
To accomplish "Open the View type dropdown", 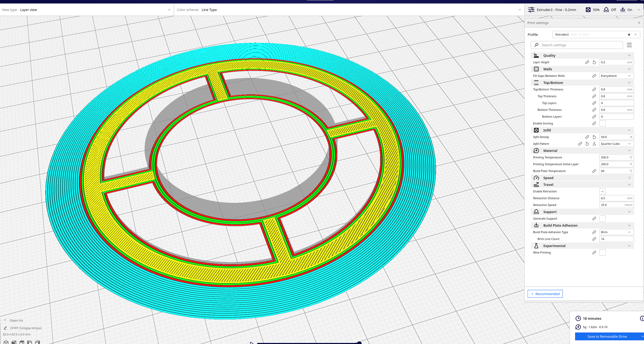I will click(x=87, y=10).
